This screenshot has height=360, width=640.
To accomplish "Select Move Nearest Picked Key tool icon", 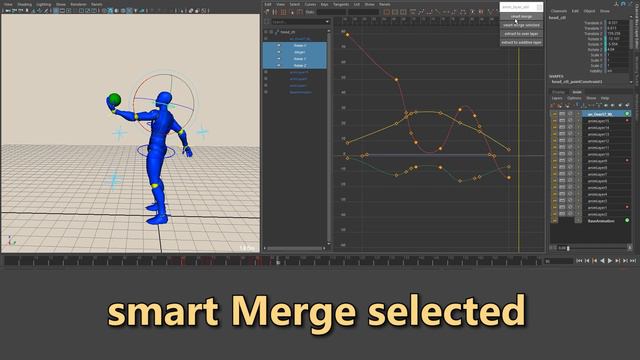I will click(x=267, y=12).
